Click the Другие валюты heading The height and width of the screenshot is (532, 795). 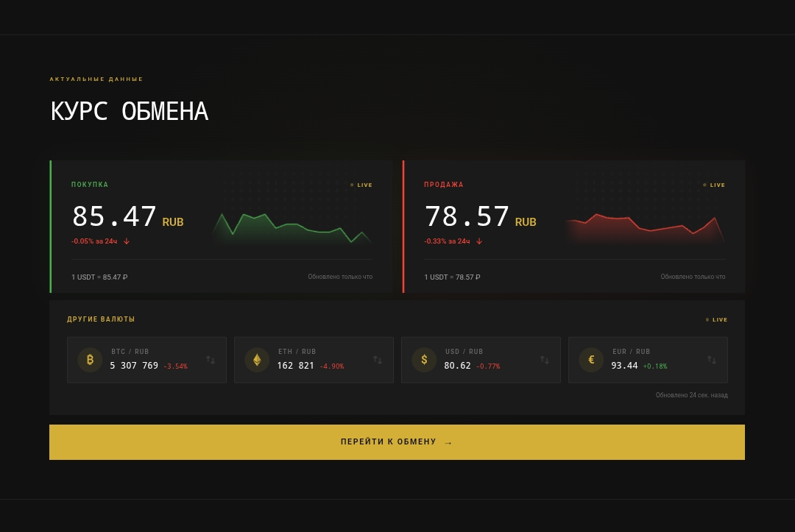[x=101, y=319]
